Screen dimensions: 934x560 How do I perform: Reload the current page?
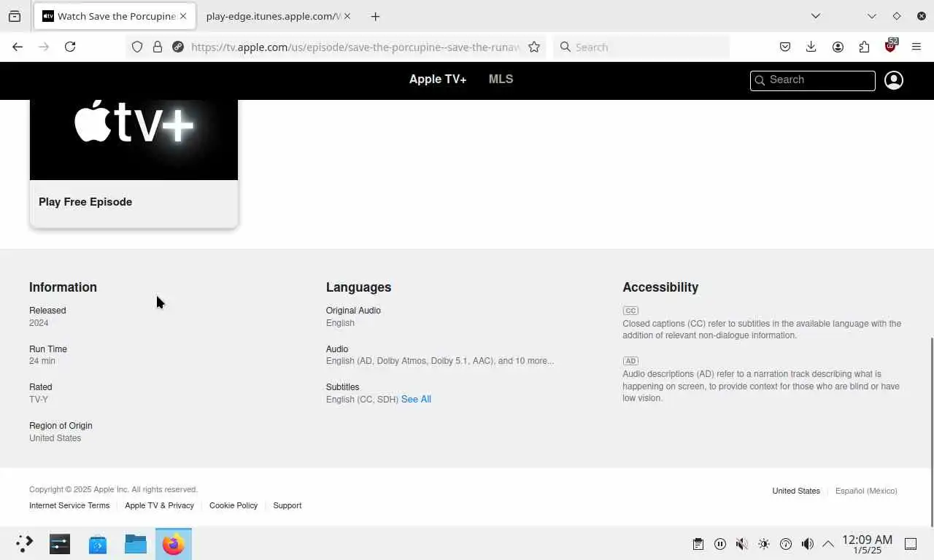70,47
